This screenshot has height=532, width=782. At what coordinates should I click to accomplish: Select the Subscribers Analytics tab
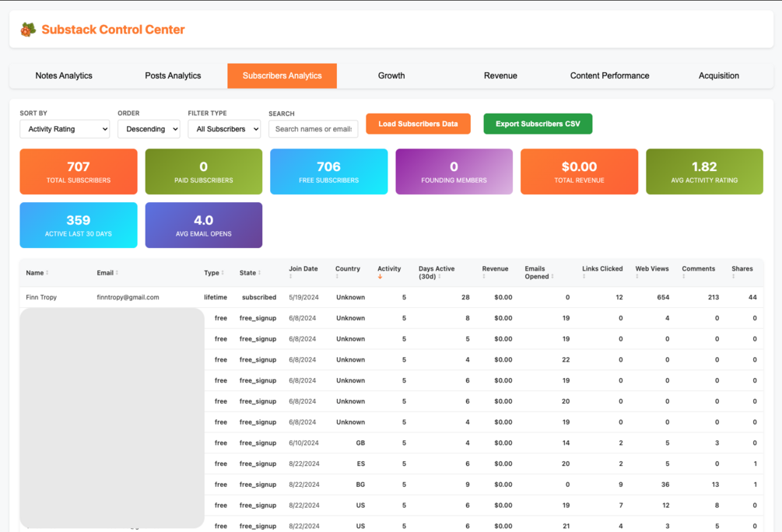[282, 75]
